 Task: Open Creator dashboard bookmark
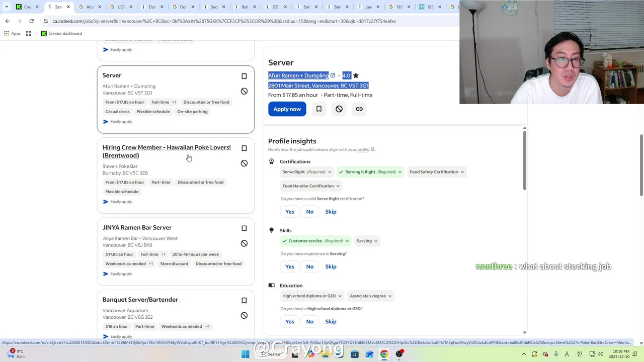click(x=61, y=34)
